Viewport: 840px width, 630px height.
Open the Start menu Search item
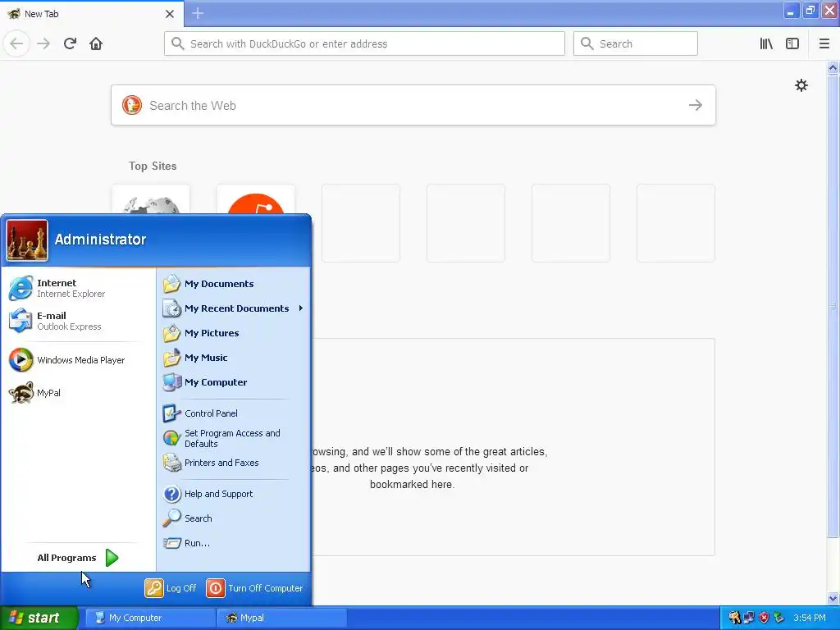pos(233,518)
